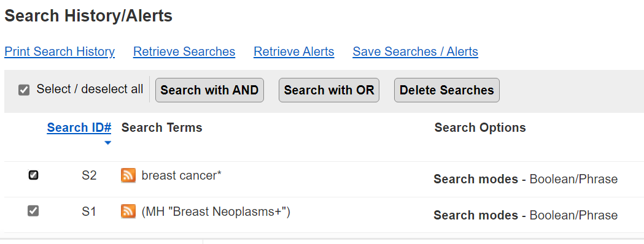
Task: Open the Save Searches / Alerts link
Action: (415, 51)
